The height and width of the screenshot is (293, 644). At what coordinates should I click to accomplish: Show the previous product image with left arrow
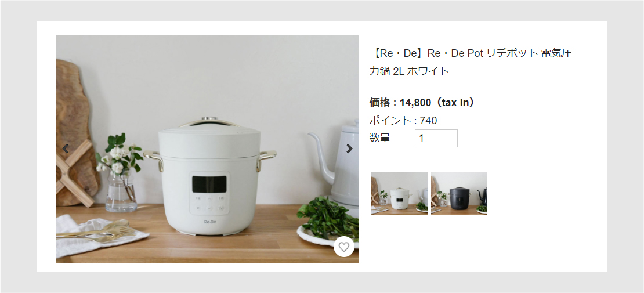tap(66, 149)
